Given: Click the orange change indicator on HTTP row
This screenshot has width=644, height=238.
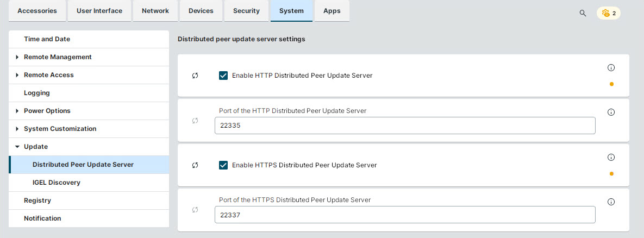Looking at the screenshot, I should click(x=611, y=84).
